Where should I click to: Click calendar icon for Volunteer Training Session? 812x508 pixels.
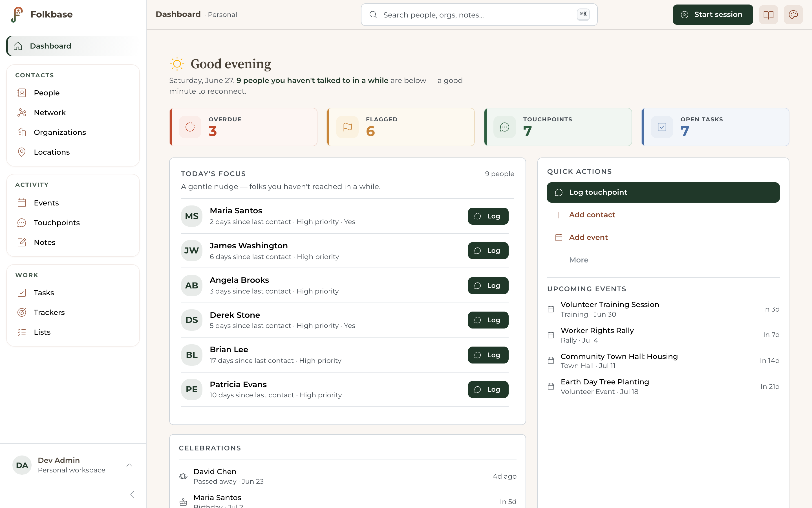[551, 309]
